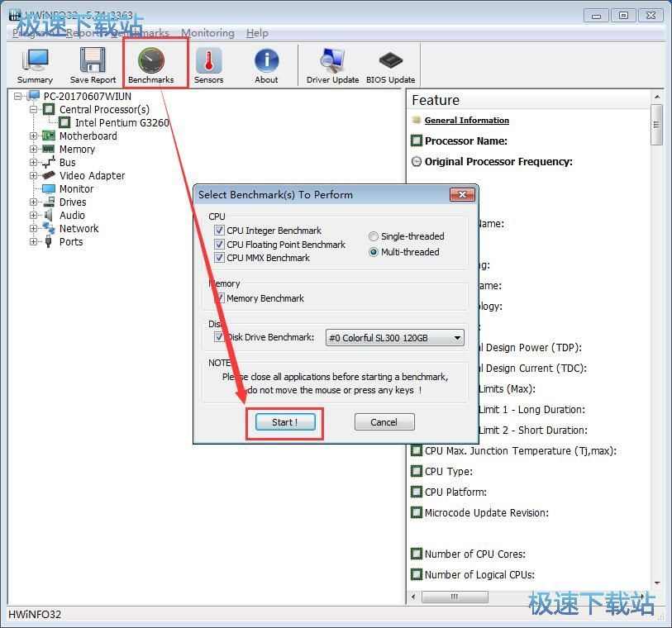This screenshot has height=628, width=672.
Task: Click the Microcode Update Revision icon
Action: pyautogui.click(x=416, y=512)
